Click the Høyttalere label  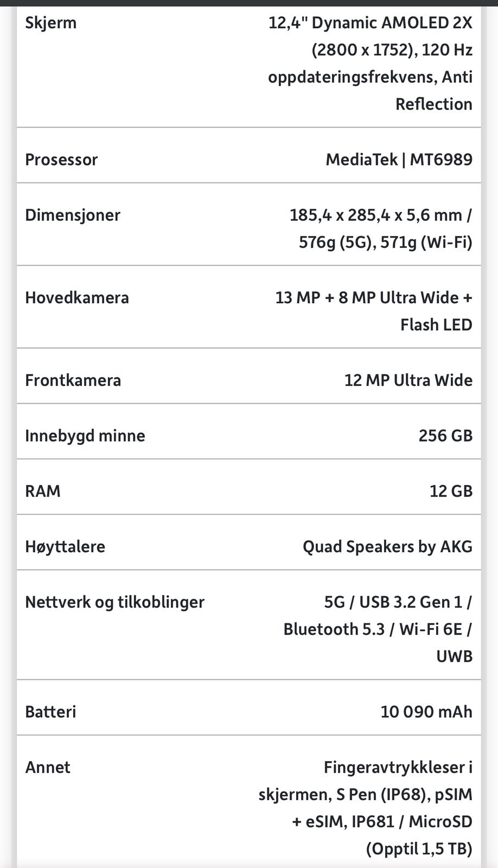(65, 546)
